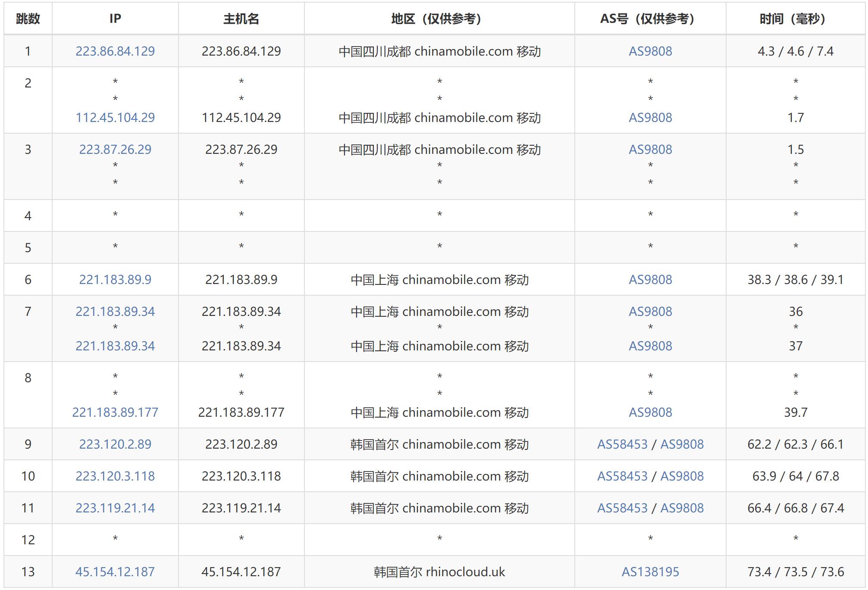Click the 时间（毫秒） column header
Viewport: 868px width, 590px height.
pyautogui.click(x=796, y=19)
